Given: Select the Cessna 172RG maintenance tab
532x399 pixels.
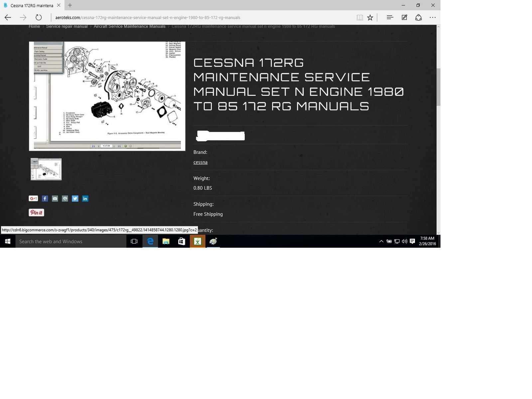Looking at the screenshot, I should click(32, 5).
